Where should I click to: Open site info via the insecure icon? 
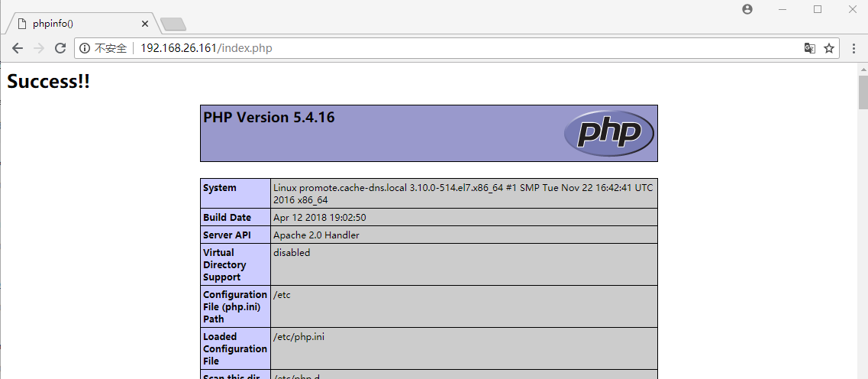click(85, 48)
